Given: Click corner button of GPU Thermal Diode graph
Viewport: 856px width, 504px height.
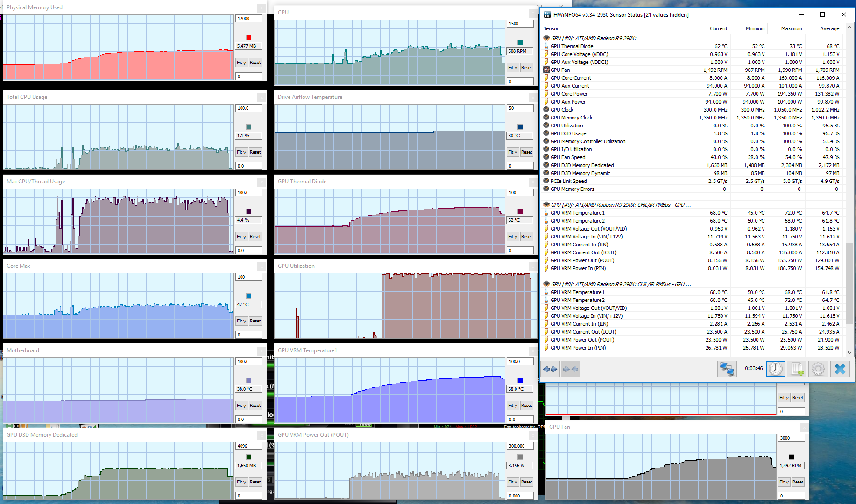Looking at the screenshot, I should click(x=533, y=182).
